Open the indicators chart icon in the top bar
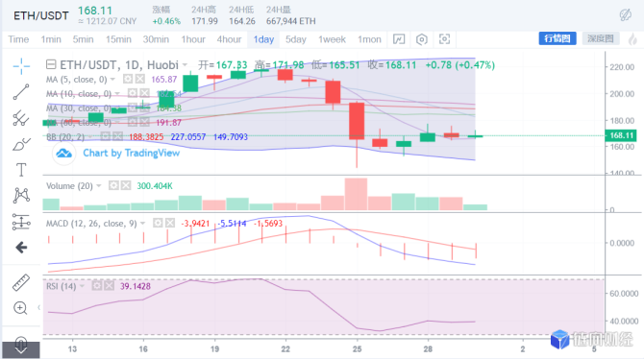 [x=399, y=39]
